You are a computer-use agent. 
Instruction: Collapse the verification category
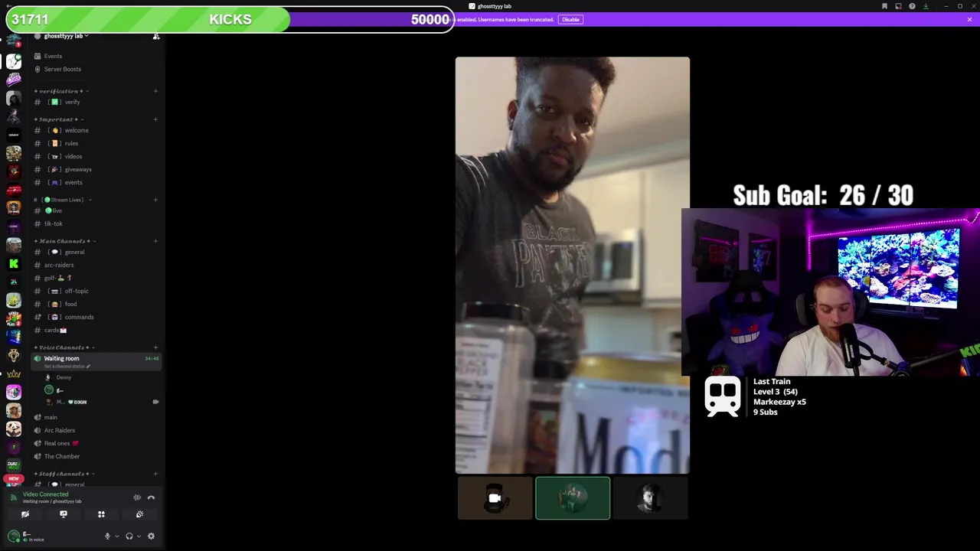tap(60, 91)
